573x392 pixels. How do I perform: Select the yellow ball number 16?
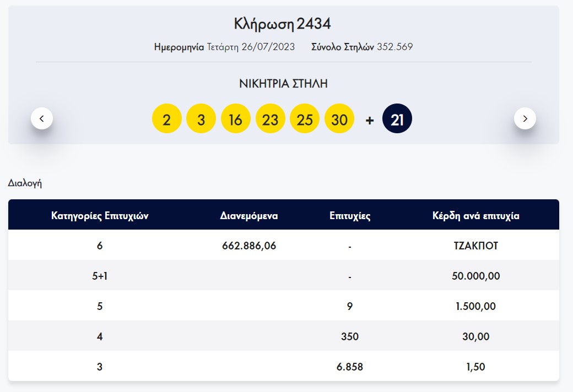tap(235, 119)
